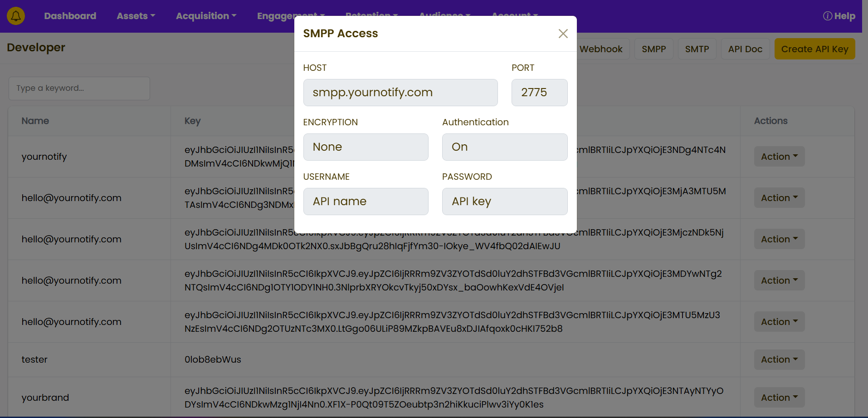868x418 pixels.
Task: Click the ENCRYPTION field showing None
Action: click(366, 147)
